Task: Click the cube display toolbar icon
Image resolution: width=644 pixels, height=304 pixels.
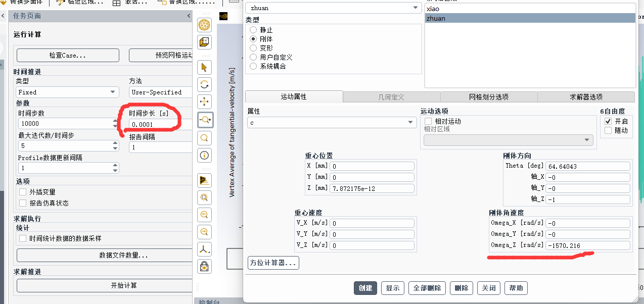Action: (x=204, y=42)
